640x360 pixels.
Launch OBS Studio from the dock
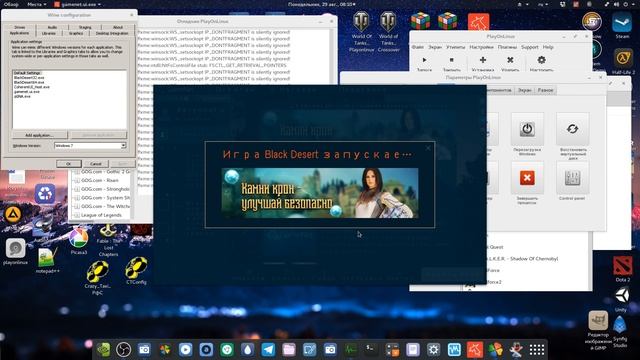(124, 349)
